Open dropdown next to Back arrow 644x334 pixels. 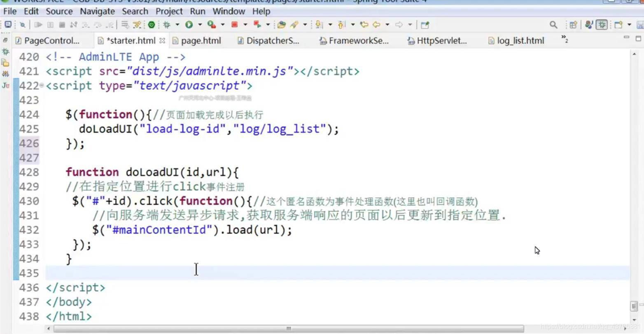click(x=387, y=25)
